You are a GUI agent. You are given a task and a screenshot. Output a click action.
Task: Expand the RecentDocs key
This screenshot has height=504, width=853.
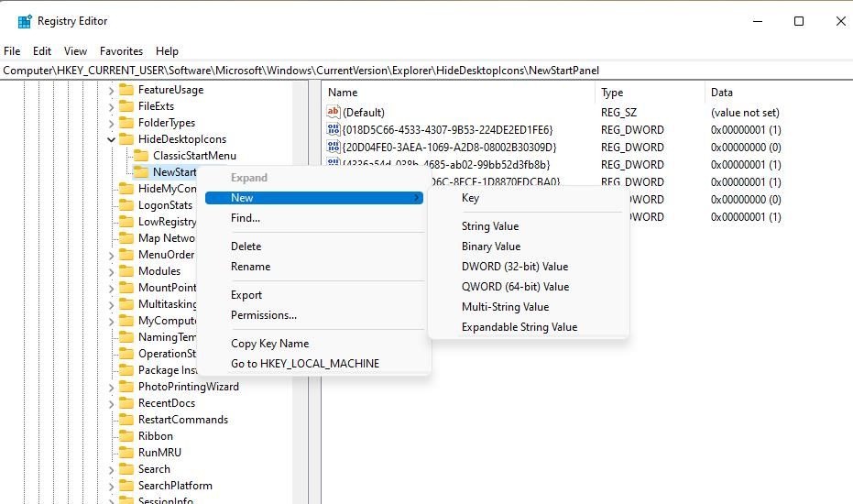tap(111, 404)
